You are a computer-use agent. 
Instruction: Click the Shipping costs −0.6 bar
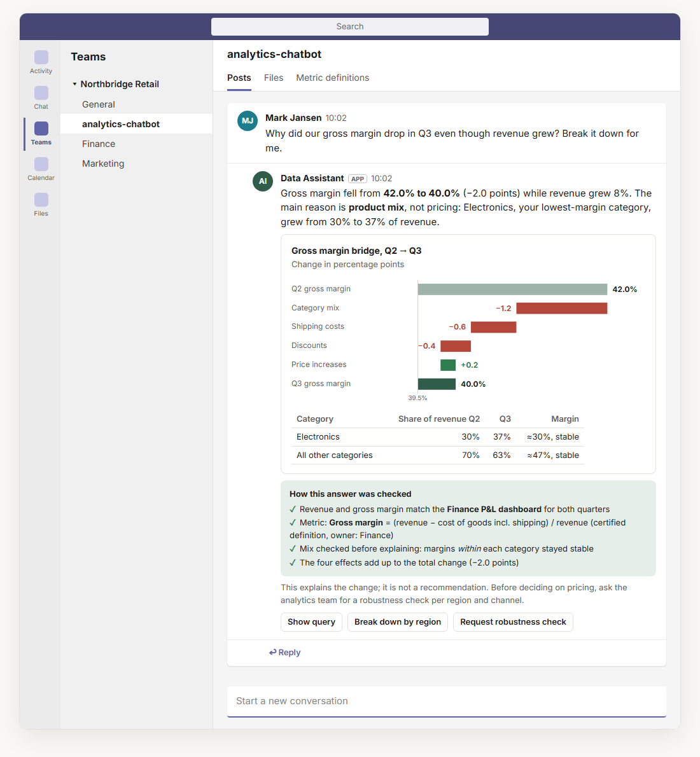point(494,327)
